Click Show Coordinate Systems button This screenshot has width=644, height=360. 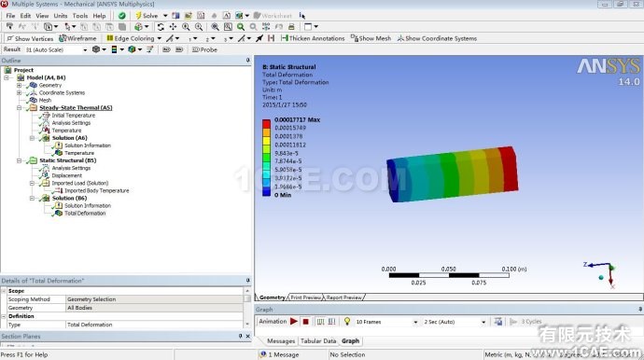tap(437, 38)
